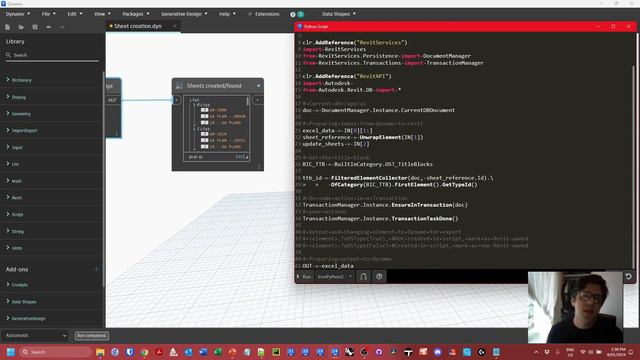Click the teal account icon in menu bar
Screen dimensions: 640x360
301,14
